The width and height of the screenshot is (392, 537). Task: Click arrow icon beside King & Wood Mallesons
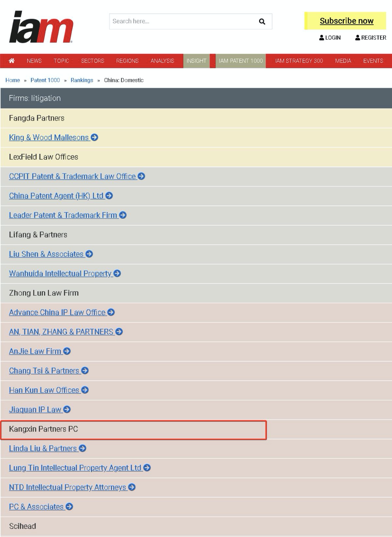click(95, 137)
